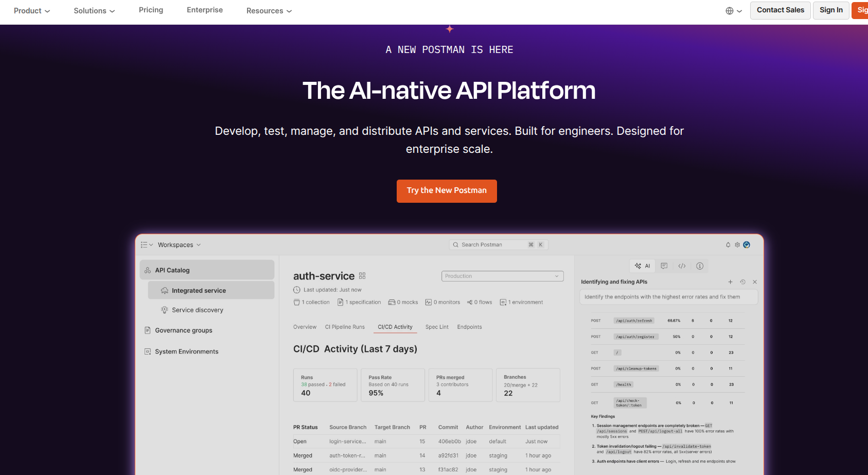Click the monitors icon next to 0 monitors

point(428,302)
